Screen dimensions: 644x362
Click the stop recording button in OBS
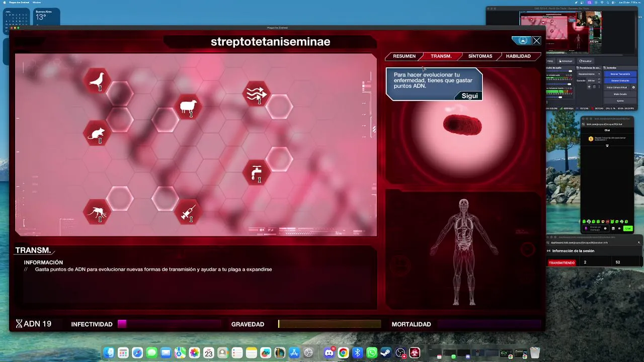[x=620, y=80]
